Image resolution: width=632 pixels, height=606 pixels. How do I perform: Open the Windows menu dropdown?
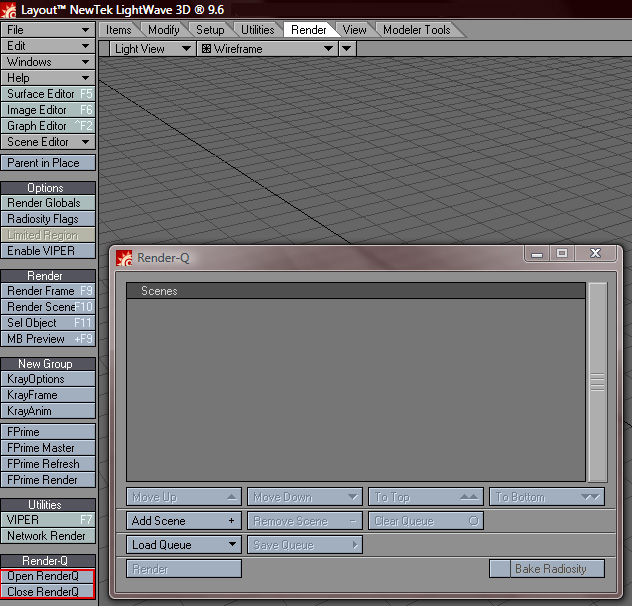point(48,62)
